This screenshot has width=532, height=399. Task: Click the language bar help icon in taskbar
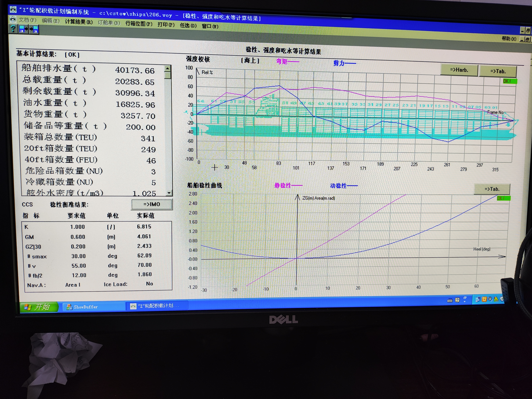pos(457,300)
